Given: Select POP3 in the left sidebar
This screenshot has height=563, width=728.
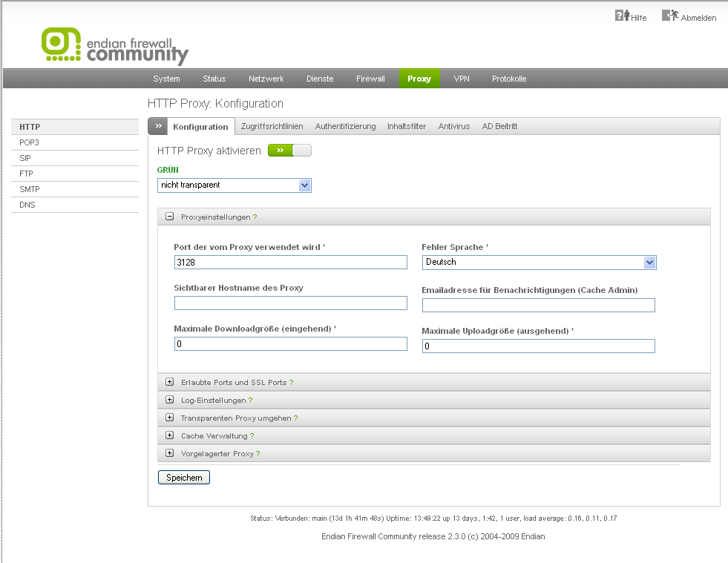Looking at the screenshot, I should click(x=30, y=142).
